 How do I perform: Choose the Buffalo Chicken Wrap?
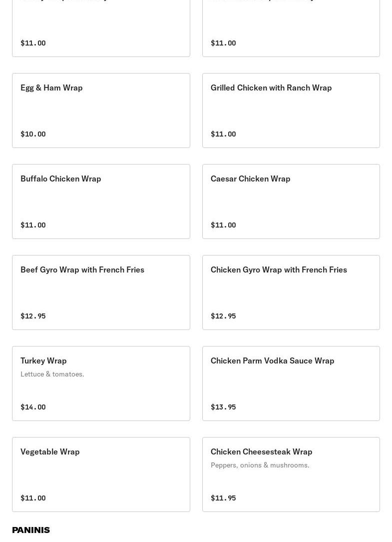(101, 201)
